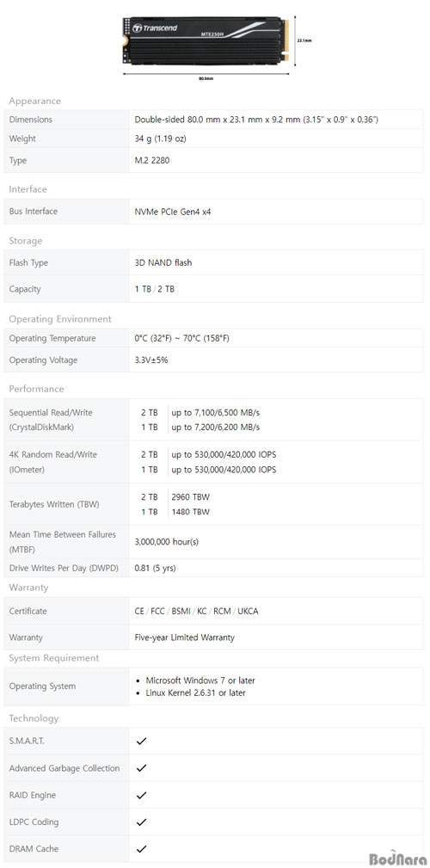Click the 1 TB 1480 TBW entry
This screenshot has width=430, height=868.
pyautogui.click(x=175, y=512)
